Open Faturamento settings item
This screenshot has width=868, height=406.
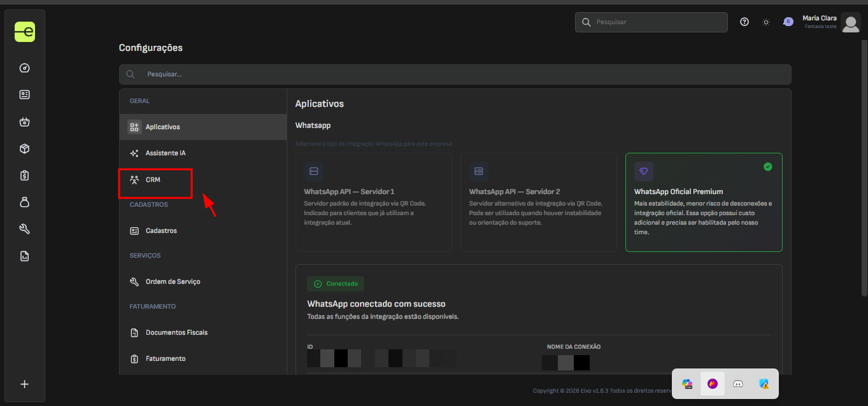(203, 359)
